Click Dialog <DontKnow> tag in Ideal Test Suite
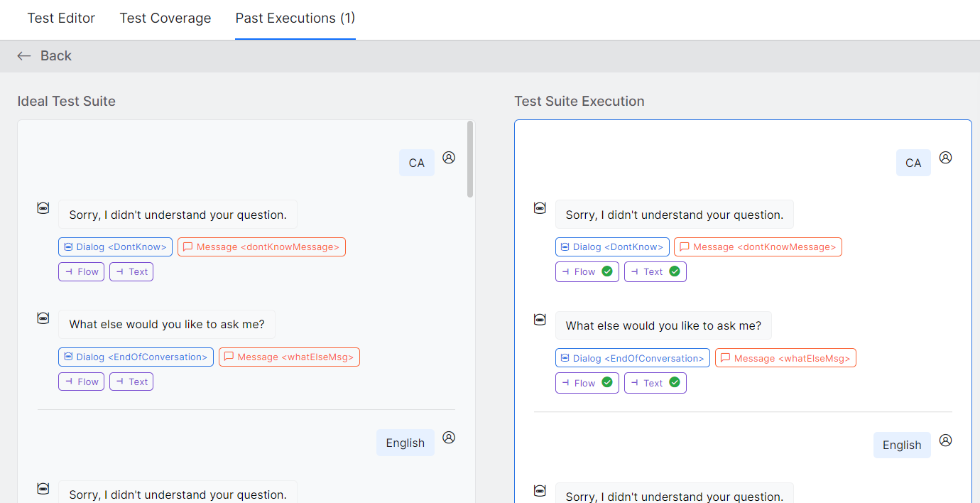Viewport: 980px width, 503px height. [115, 247]
